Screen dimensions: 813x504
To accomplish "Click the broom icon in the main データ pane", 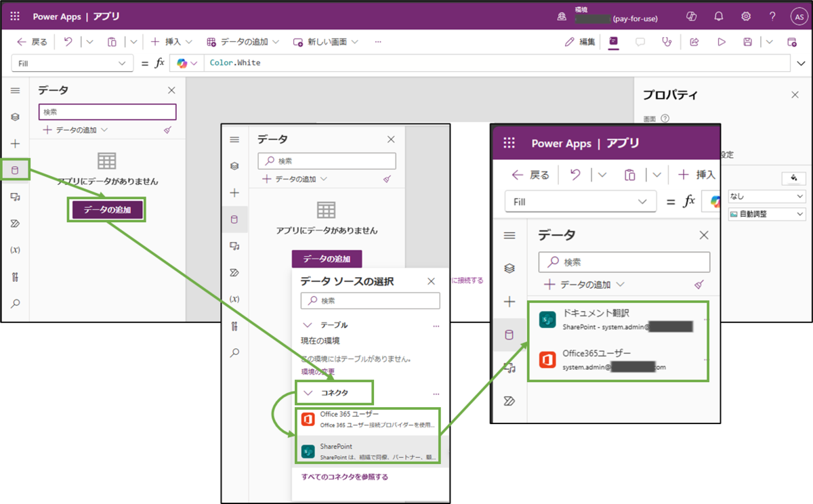I will point(168,129).
